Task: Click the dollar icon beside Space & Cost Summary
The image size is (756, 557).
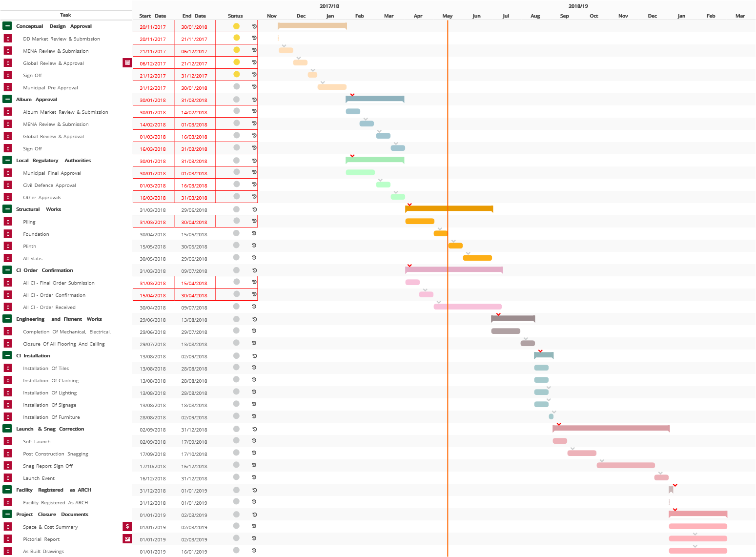Action: point(127,526)
